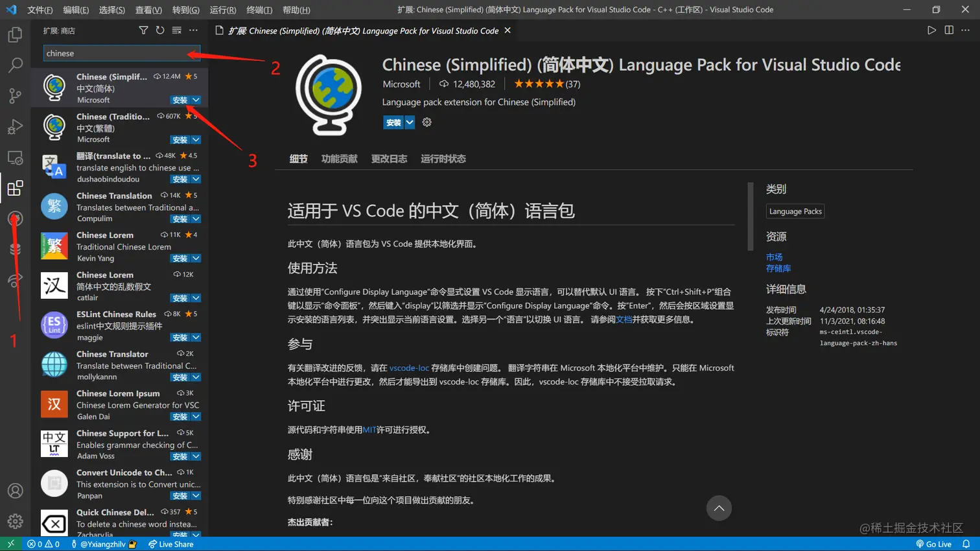Open the extensions panel more actions menu
Image resolution: width=980 pixels, height=551 pixels.
click(193, 30)
